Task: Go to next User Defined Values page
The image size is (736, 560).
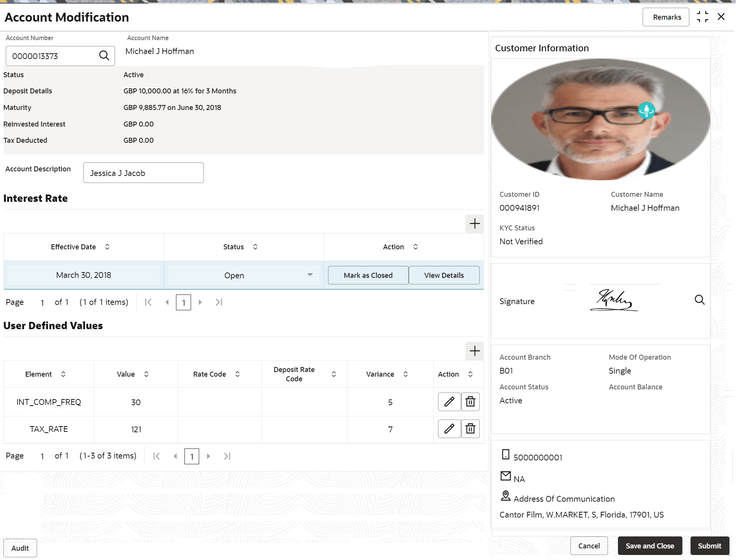Action: [x=208, y=457]
